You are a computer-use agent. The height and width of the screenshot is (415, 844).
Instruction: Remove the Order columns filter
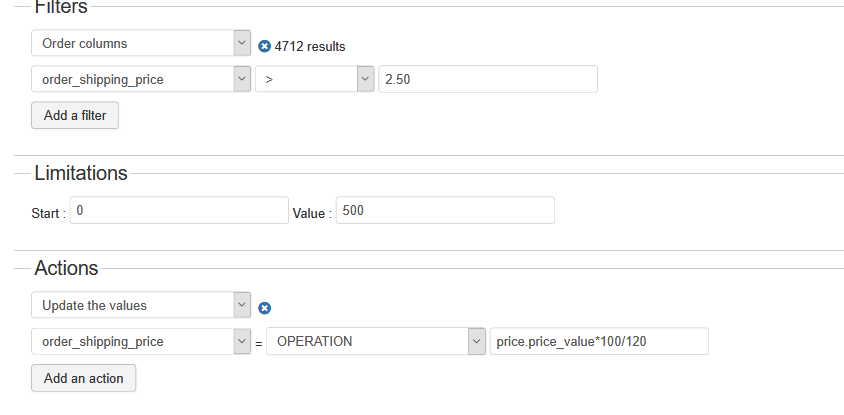[x=264, y=46]
